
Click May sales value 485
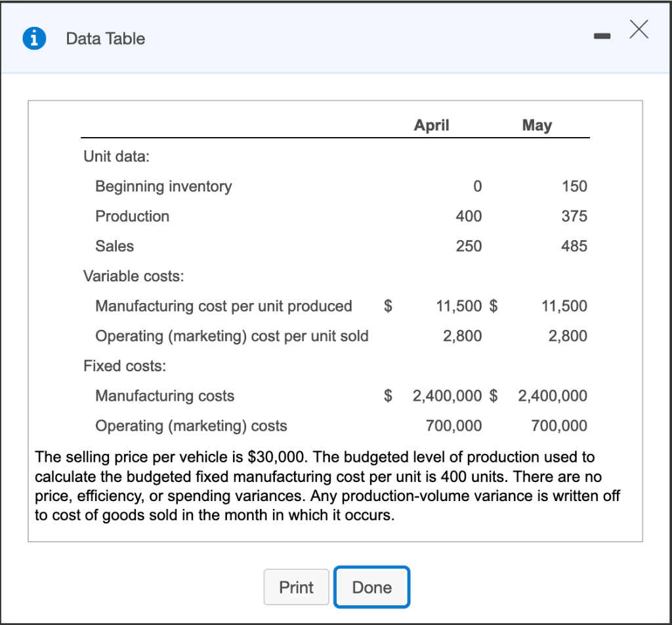point(574,247)
